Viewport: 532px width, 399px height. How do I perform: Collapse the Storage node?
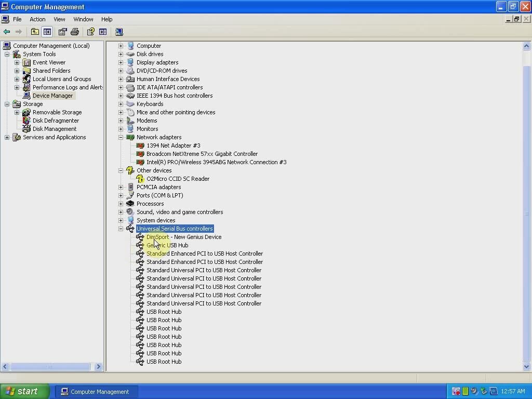[x=7, y=104]
